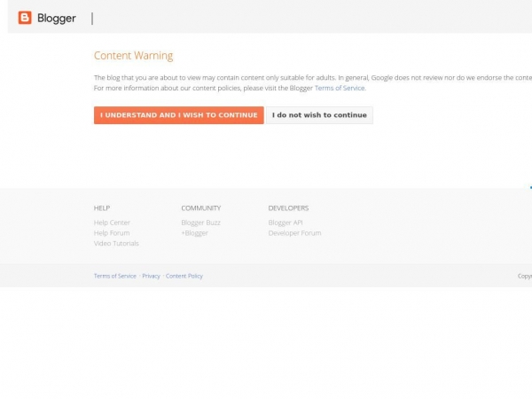
Task: Click I Understand and I Wish to Continue
Action: coord(179,115)
